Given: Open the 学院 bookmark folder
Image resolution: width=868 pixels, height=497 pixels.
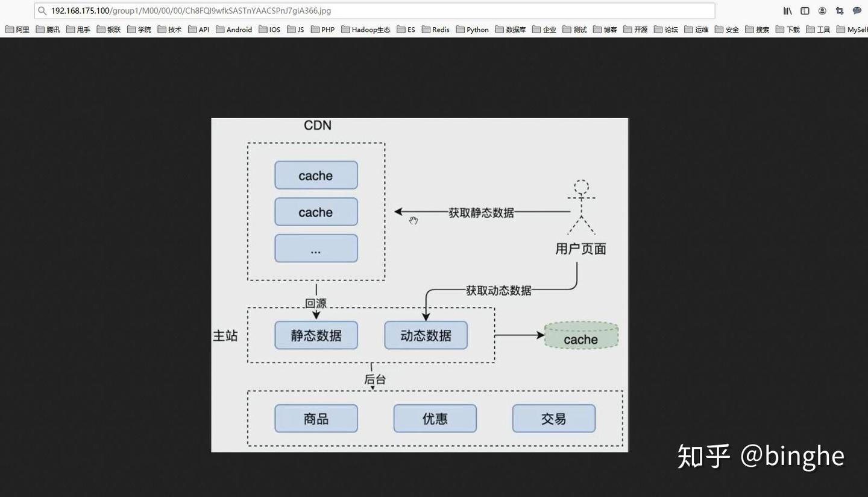Looking at the screenshot, I should [x=139, y=30].
